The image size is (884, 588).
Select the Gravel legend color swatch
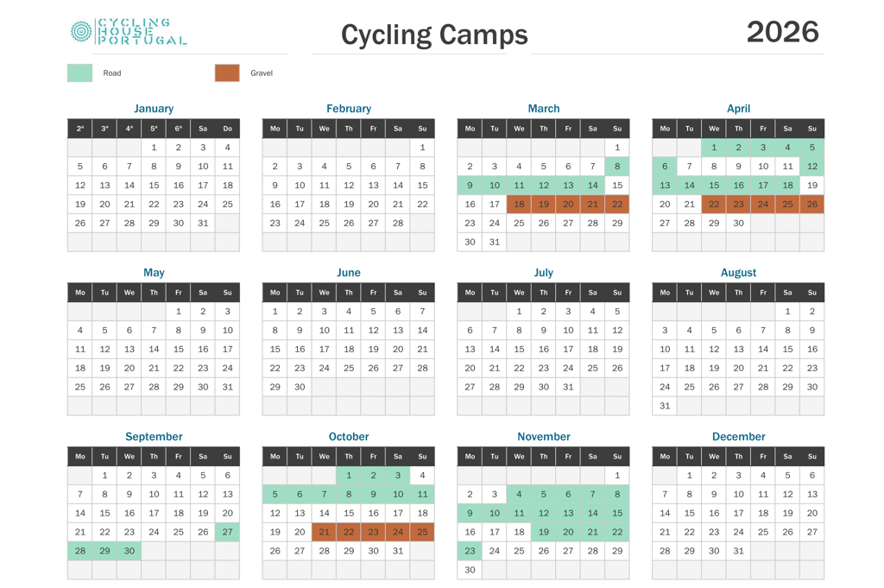click(x=227, y=73)
